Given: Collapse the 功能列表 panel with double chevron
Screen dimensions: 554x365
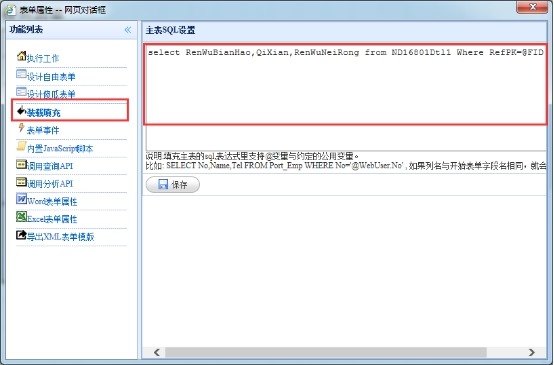Looking at the screenshot, I should tap(128, 30).
